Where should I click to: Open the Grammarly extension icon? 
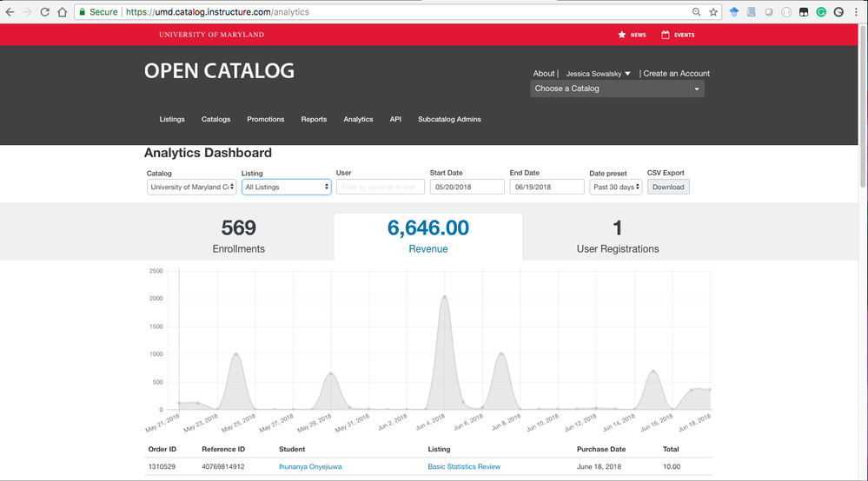click(821, 12)
